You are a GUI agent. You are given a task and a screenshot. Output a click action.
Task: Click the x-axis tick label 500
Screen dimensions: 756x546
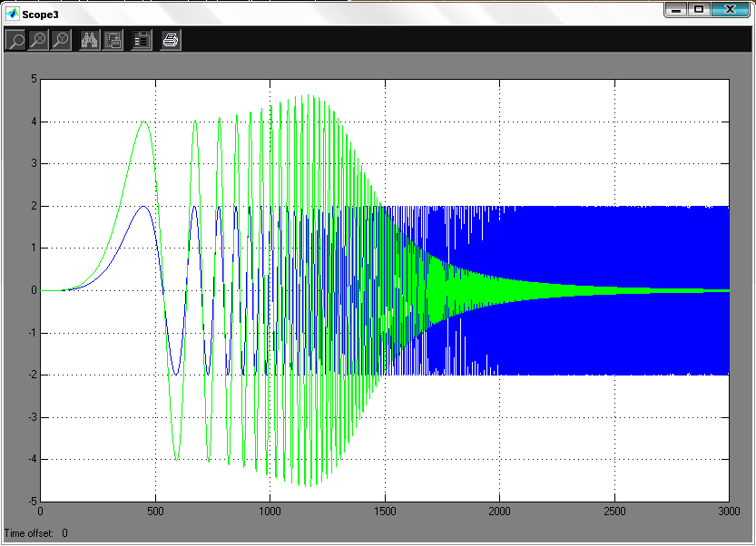pyautogui.click(x=155, y=512)
